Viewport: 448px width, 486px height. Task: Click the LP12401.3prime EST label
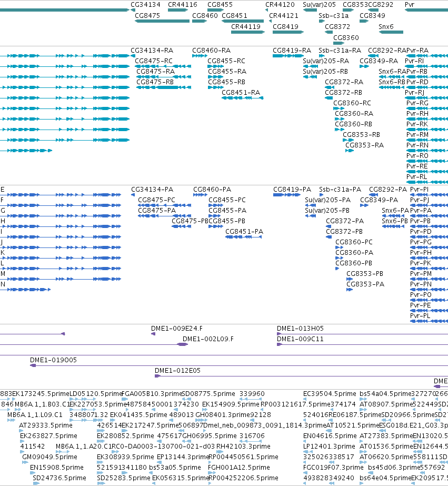pos(329,447)
